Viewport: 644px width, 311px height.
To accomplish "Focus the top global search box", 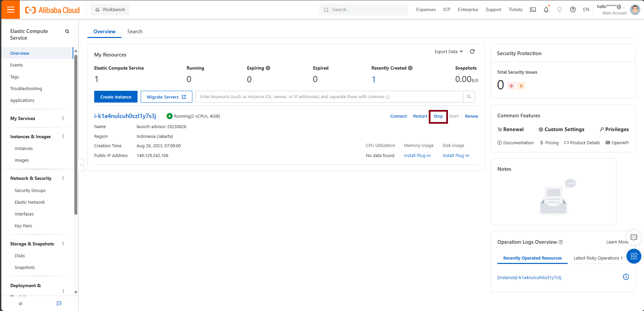I will [x=364, y=10].
